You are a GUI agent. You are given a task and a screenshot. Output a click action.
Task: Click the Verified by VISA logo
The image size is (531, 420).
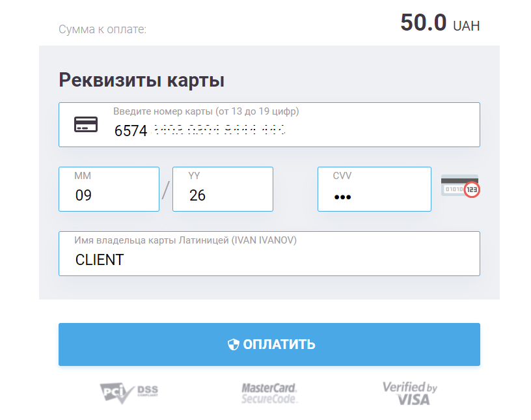410,393
